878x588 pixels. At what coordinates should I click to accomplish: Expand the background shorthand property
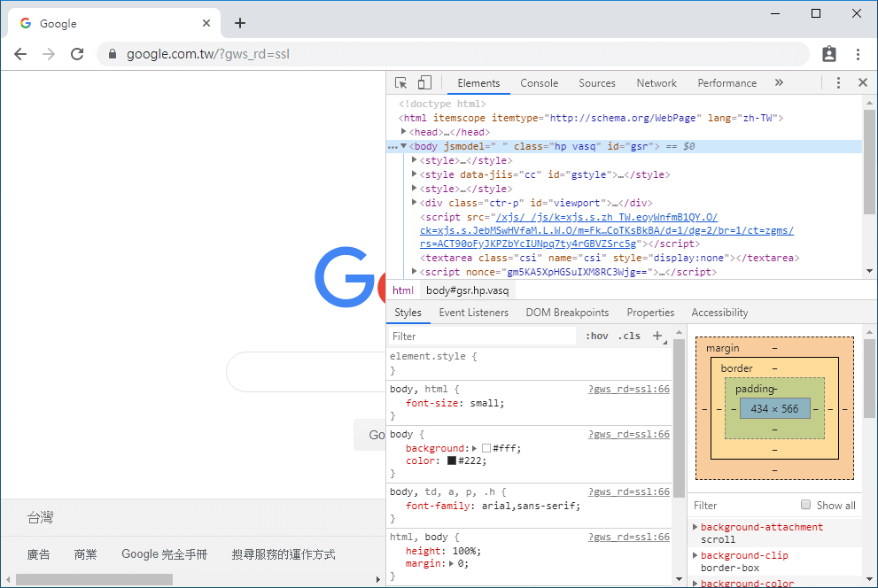tap(474, 448)
